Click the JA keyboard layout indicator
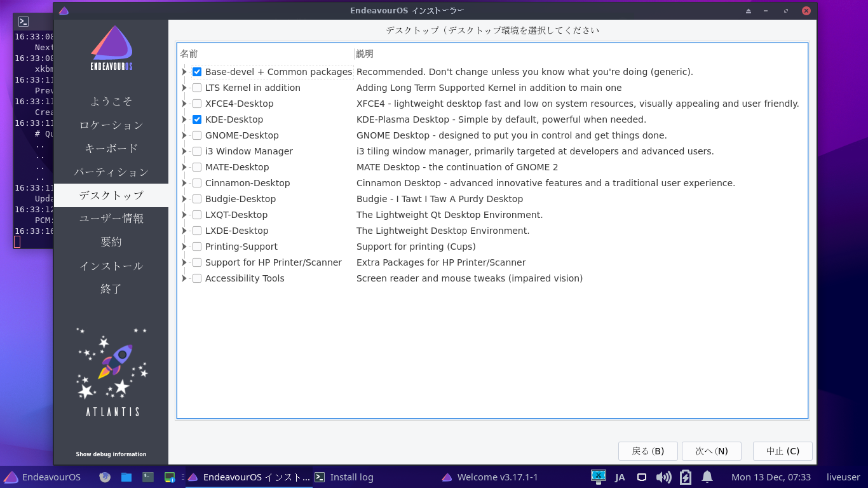Viewport: 868px width, 488px height. click(620, 477)
